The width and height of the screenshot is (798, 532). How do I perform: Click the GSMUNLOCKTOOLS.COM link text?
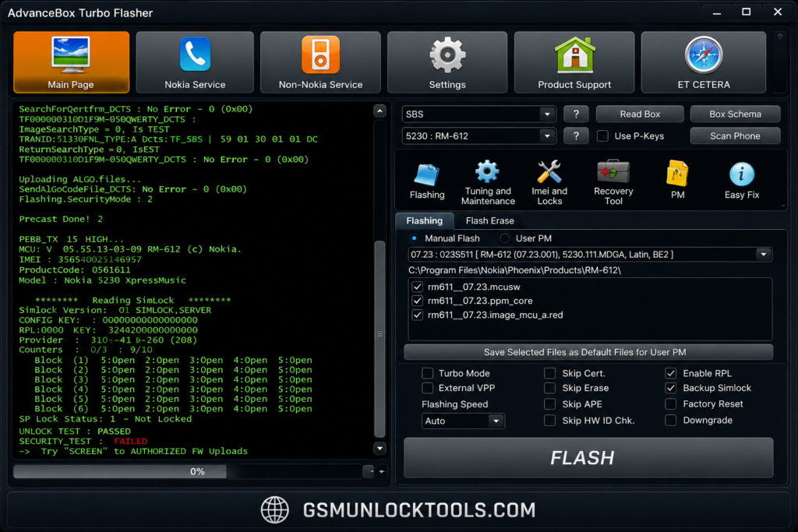pyautogui.click(x=419, y=509)
